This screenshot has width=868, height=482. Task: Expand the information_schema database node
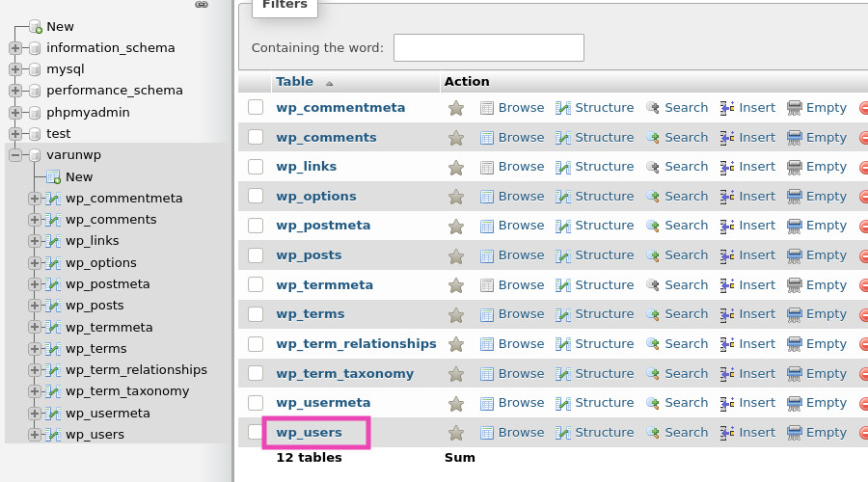[x=15, y=48]
